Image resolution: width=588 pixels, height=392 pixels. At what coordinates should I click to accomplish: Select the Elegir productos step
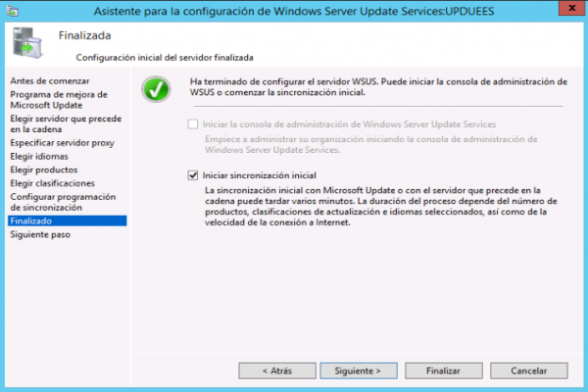coord(43,170)
